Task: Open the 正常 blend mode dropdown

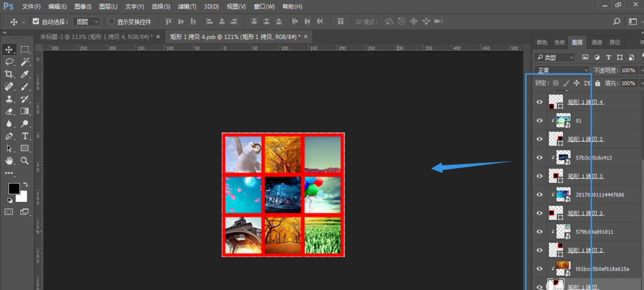Action: click(562, 70)
